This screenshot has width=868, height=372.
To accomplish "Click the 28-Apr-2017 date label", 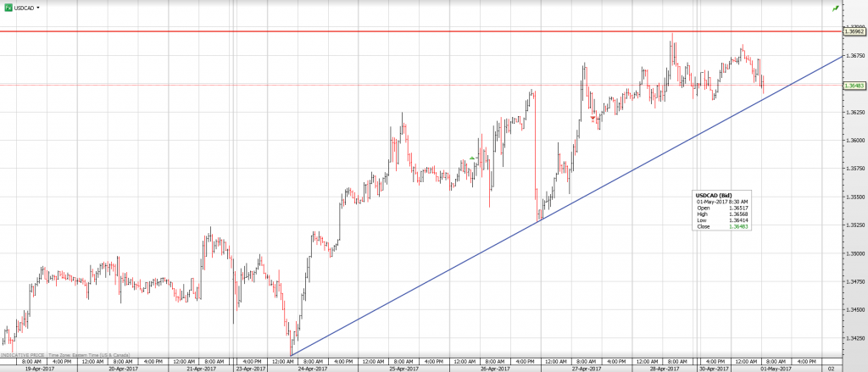I will [664, 368].
